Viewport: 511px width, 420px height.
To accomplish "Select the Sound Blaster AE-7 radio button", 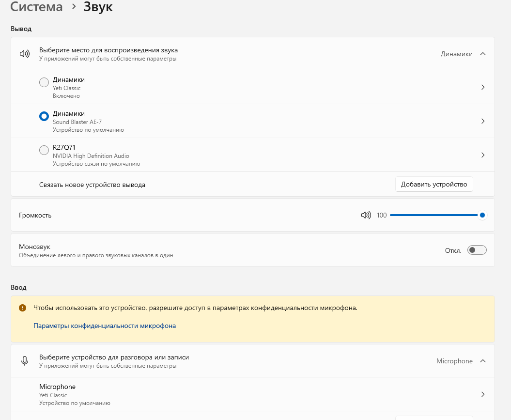I will pyautogui.click(x=44, y=116).
